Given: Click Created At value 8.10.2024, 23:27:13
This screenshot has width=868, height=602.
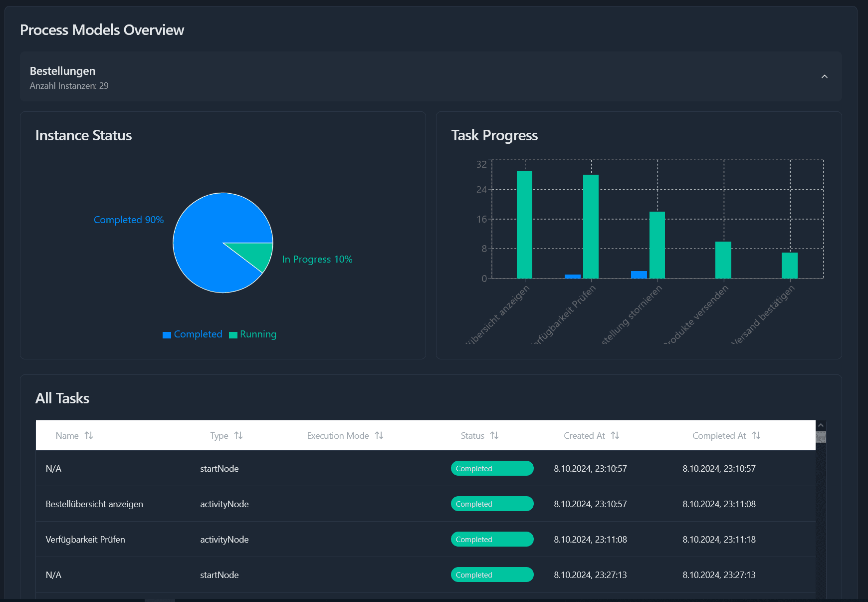Looking at the screenshot, I should click(590, 575).
